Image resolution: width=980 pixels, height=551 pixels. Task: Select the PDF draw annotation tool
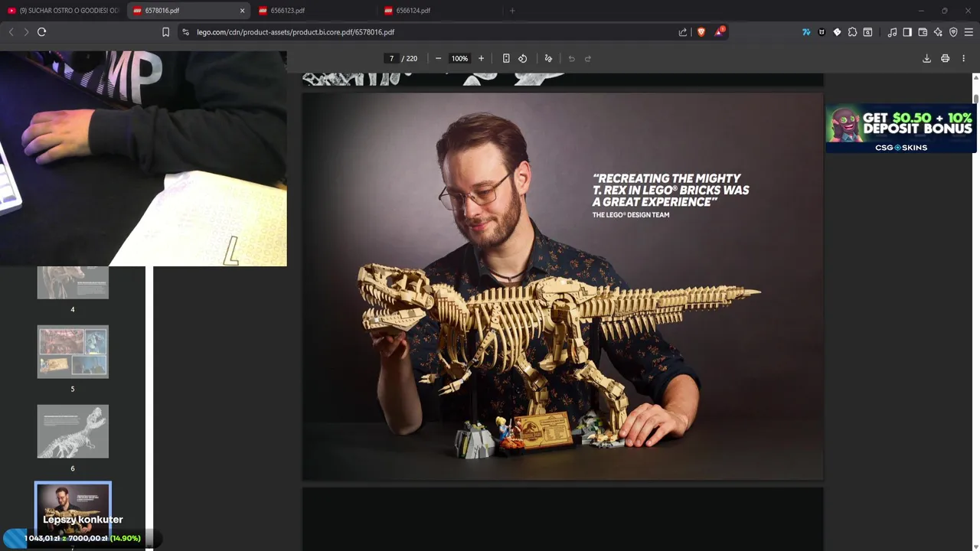tap(548, 59)
